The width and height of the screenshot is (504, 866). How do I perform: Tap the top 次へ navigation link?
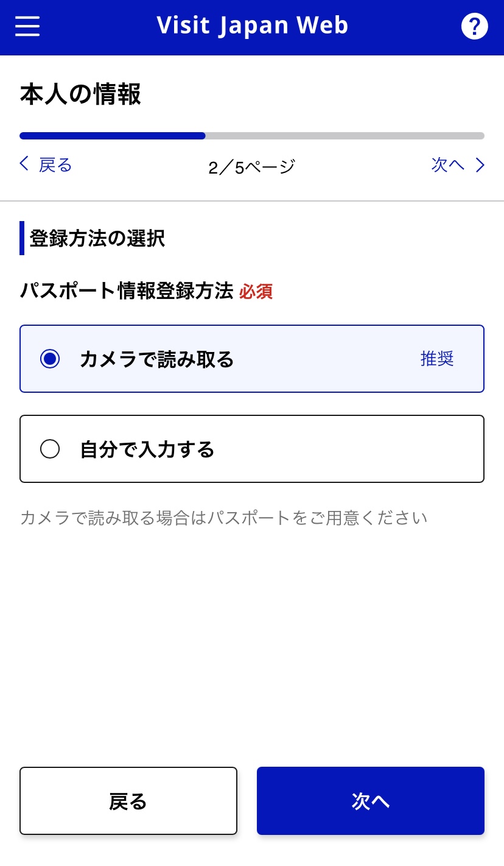(x=447, y=164)
